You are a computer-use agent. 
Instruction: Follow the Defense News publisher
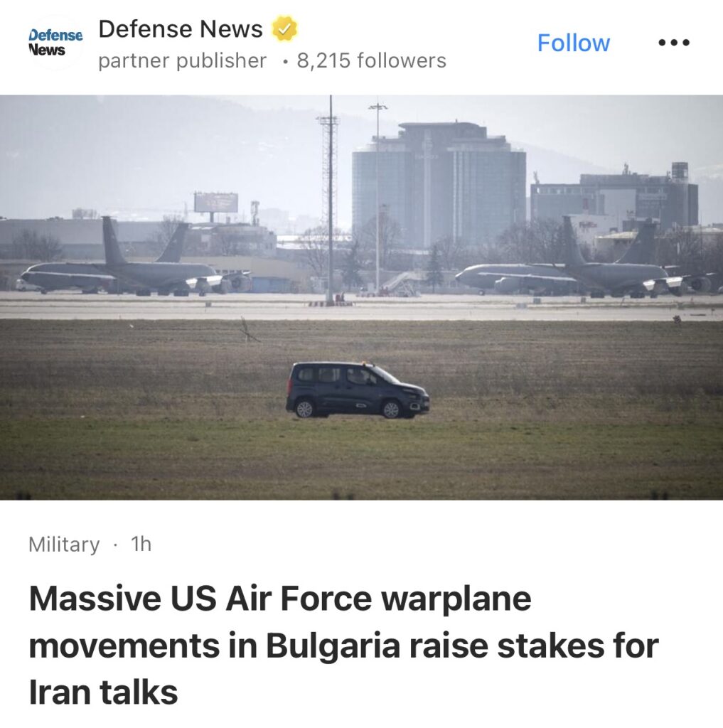pos(574,43)
